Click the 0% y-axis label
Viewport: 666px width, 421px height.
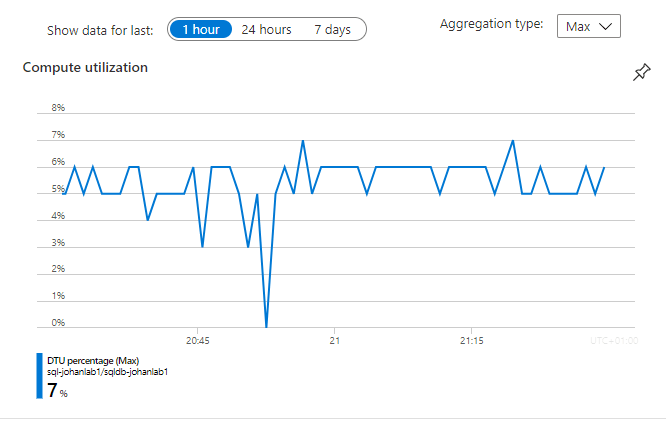[58, 323]
